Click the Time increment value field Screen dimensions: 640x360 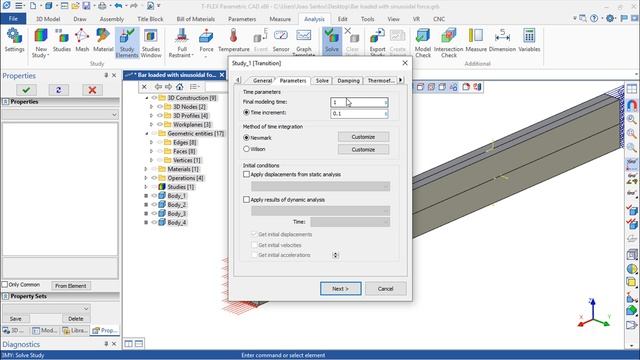coord(359,113)
